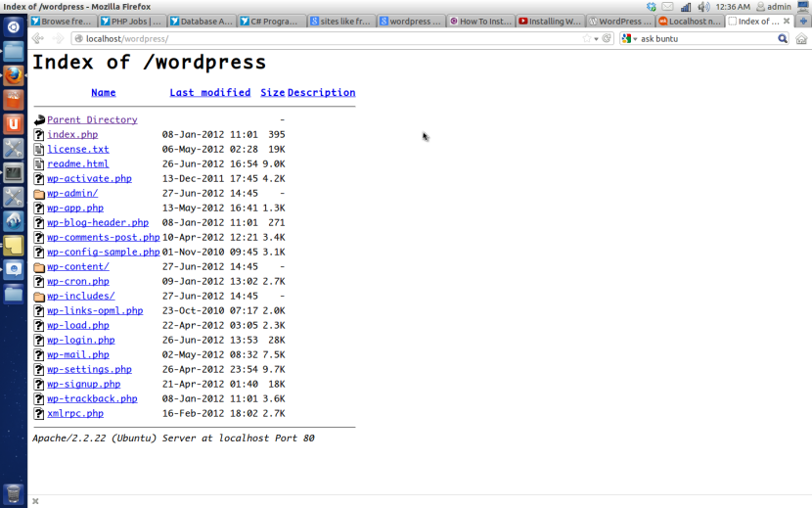Open the Terminal launcher icon
This screenshot has height=508, width=812.
click(13, 173)
